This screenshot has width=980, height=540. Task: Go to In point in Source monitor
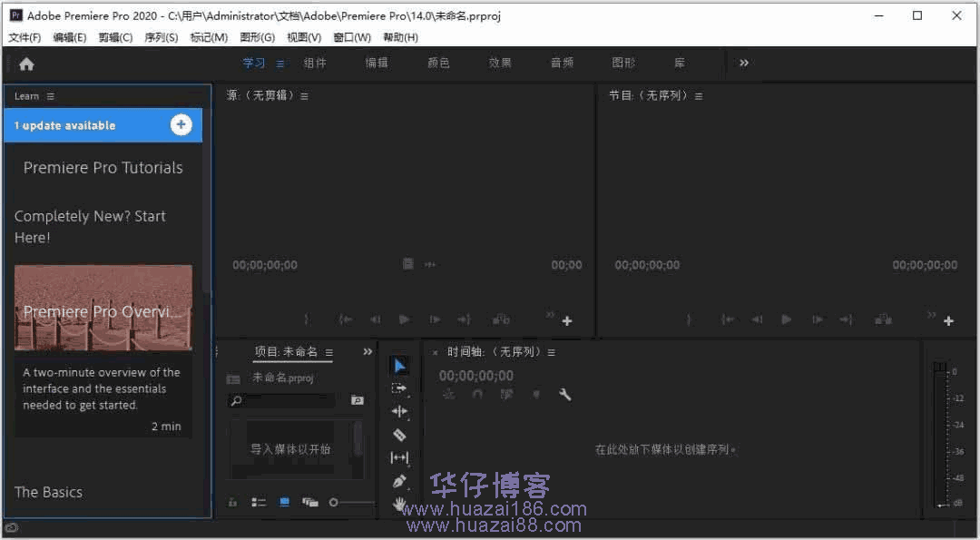pyautogui.click(x=345, y=319)
